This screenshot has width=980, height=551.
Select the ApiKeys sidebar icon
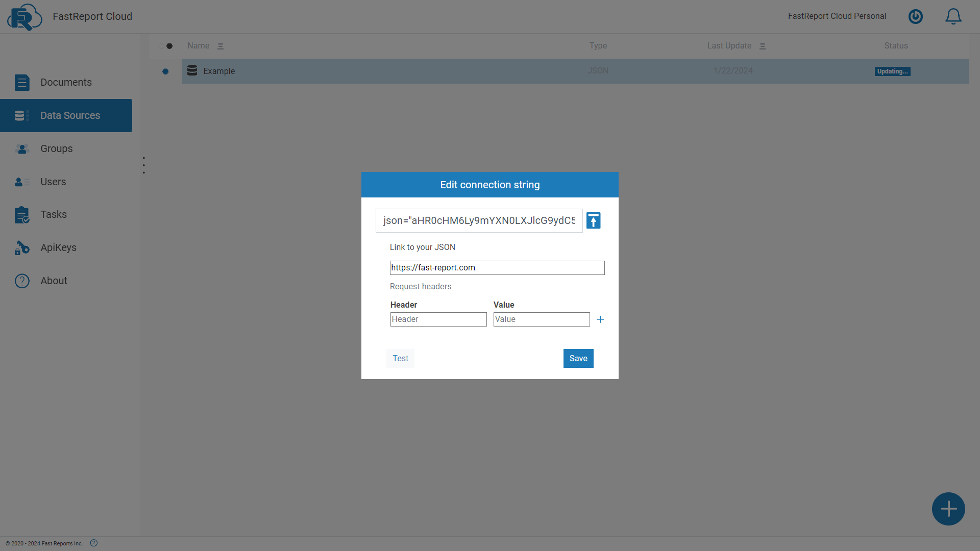(22, 247)
